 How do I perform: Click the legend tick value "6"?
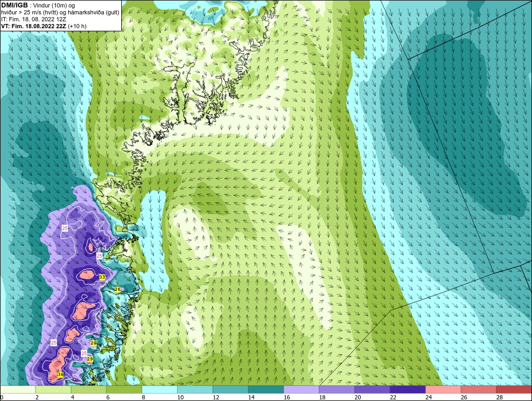coord(108,397)
